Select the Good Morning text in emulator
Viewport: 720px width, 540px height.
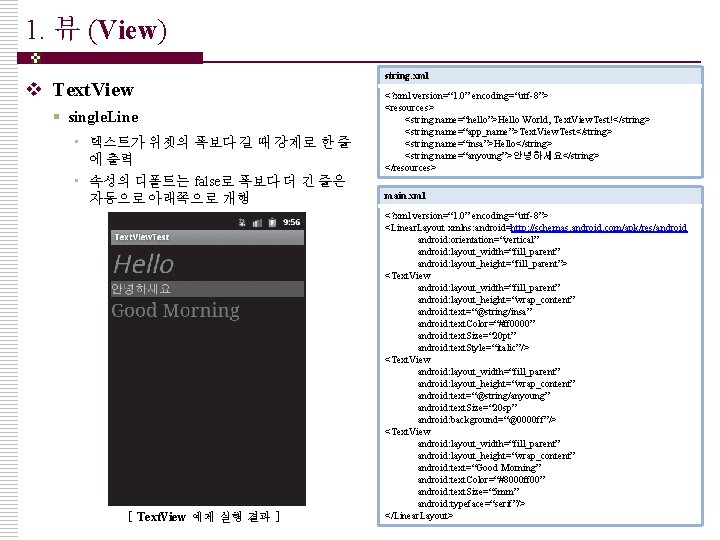coord(175,311)
